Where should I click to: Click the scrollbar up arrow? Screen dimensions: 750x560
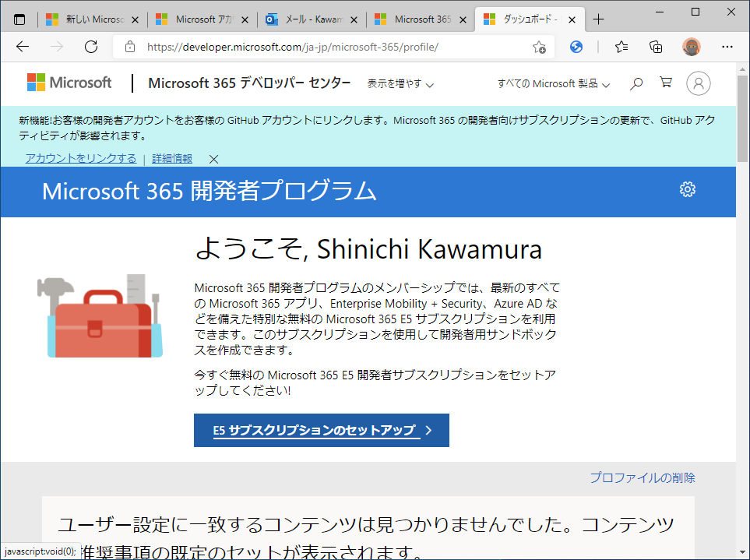[x=742, y=69]
